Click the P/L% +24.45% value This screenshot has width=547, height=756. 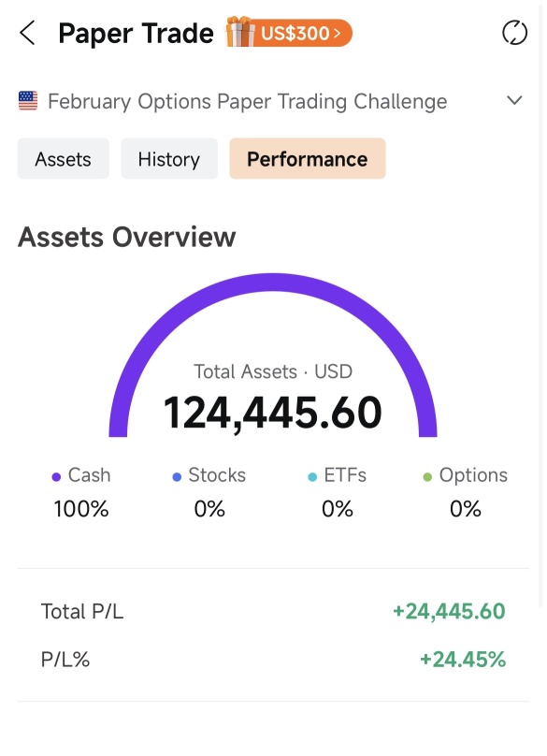(x=463, y=659)
